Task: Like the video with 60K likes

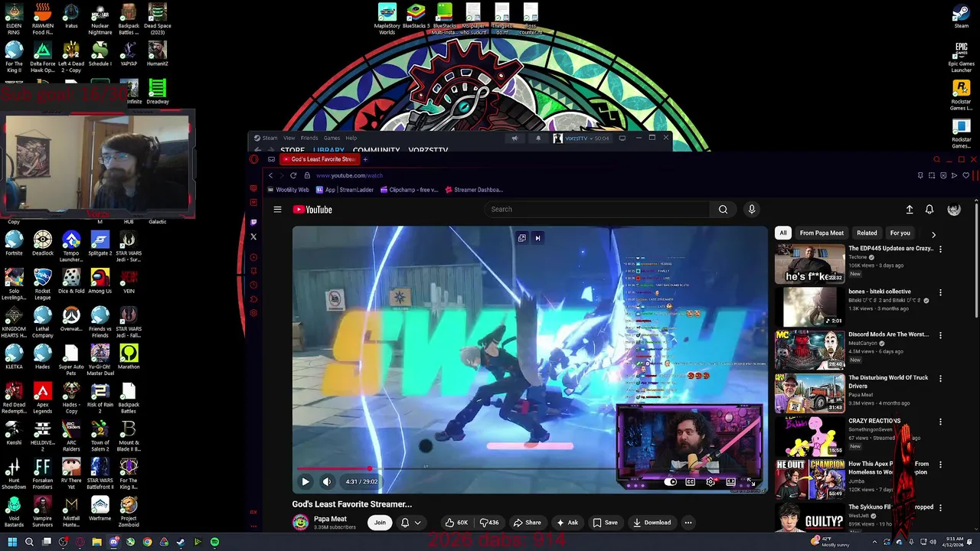Action: pyautogui.click(x=457, y=523)
